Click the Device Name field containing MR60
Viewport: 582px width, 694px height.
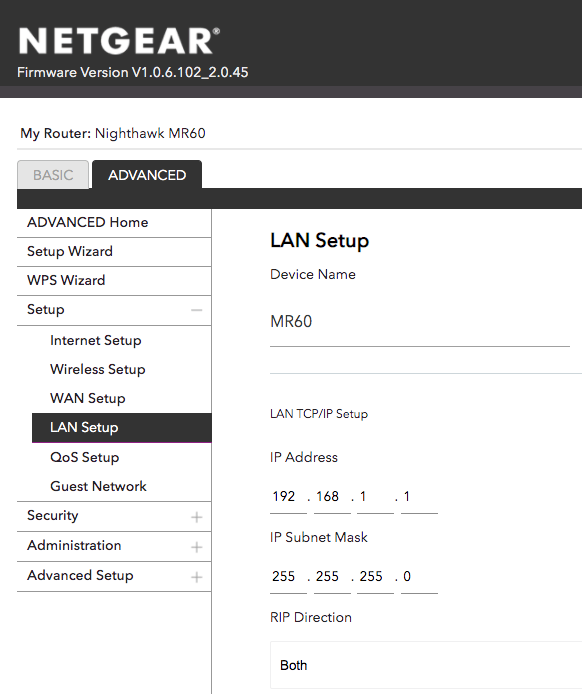point(420,322)
